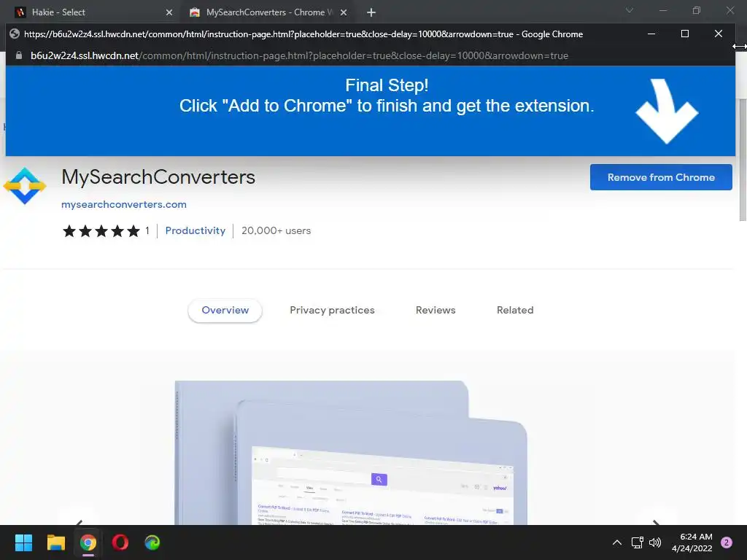Show hidden system tray icons
This screenshot has height=560, width=747.
point(617,542)
